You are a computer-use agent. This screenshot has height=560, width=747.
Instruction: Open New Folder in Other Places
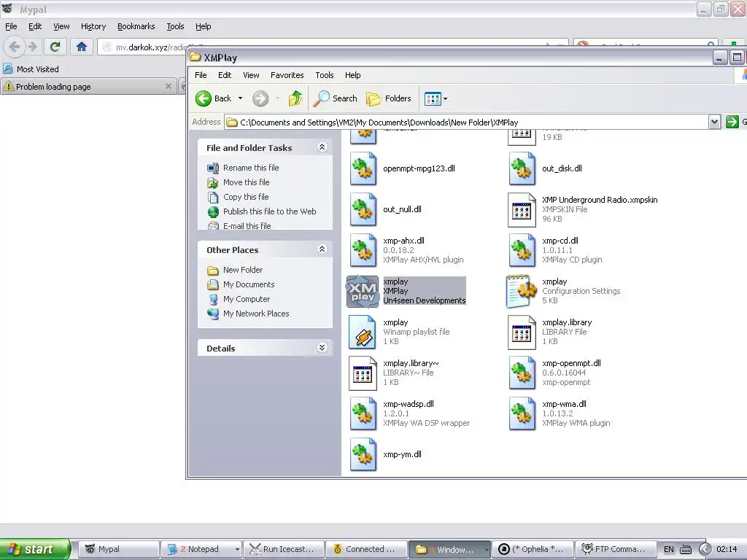tap(243, 270)
